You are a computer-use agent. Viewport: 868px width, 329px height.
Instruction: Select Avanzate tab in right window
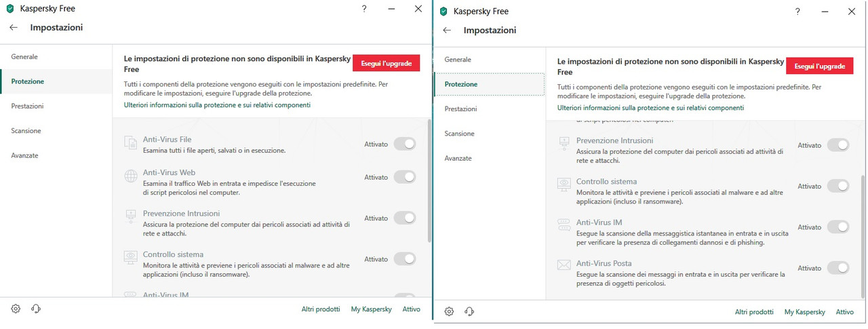pyautogui.click(x=489, y=158)
